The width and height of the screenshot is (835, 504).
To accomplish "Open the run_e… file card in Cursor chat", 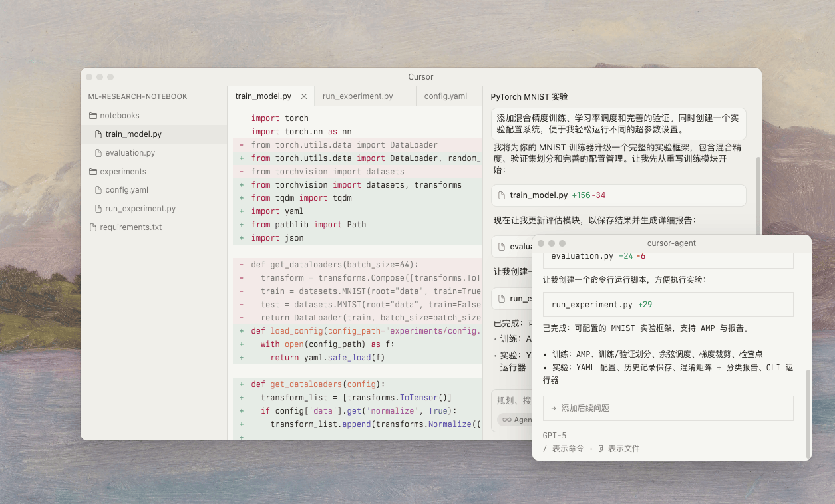I will pyautogui.click(x=512, y=299).
